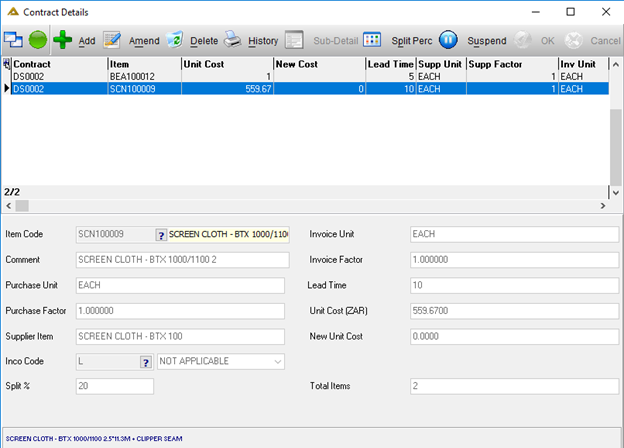Click the Inv Unit column header

click(x=584, y=64)
